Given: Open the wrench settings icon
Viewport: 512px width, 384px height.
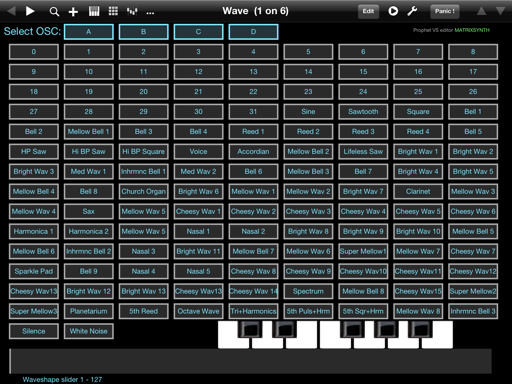Looking at the screenshot, I should (x=412, y=11).
